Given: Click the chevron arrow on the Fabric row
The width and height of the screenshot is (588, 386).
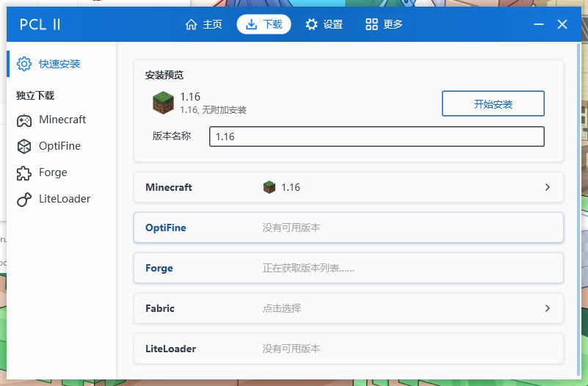Looking at the screenshot, I should click(x=548, y=308).
